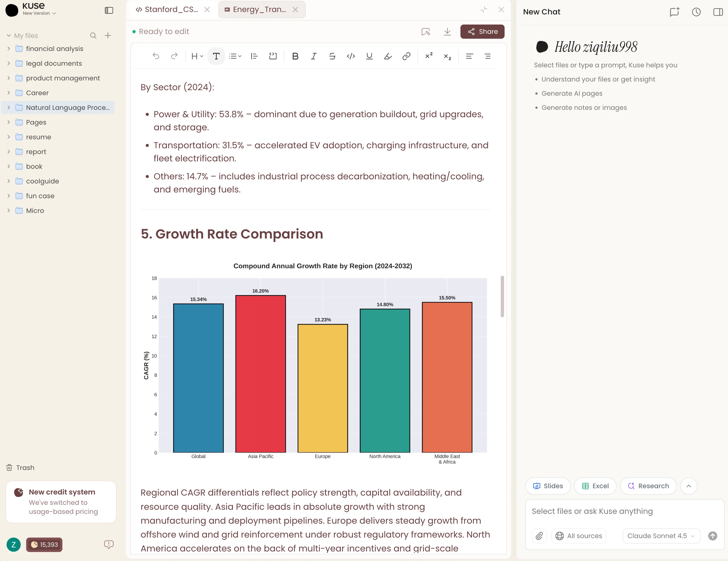
Task: Click the Research button
Action: 648,486
